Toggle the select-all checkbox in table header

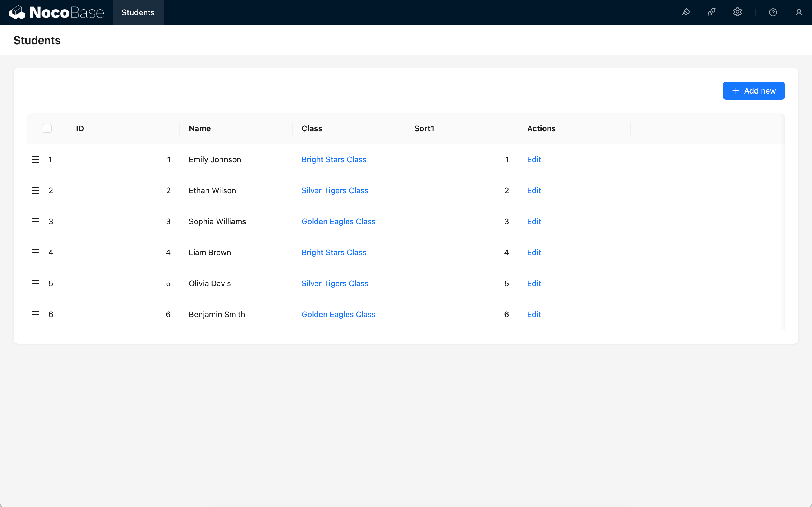point(47,128)
